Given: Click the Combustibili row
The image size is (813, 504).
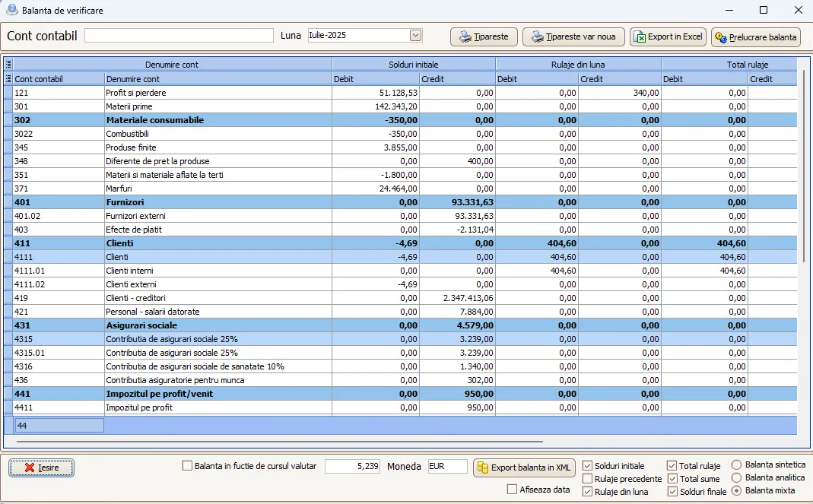Looking at the screenshot, I should 400,134.
